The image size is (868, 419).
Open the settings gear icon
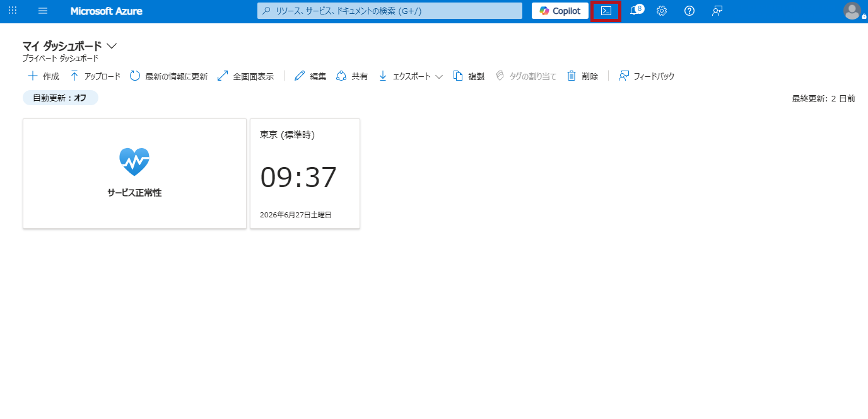click(x=662, y=11)
